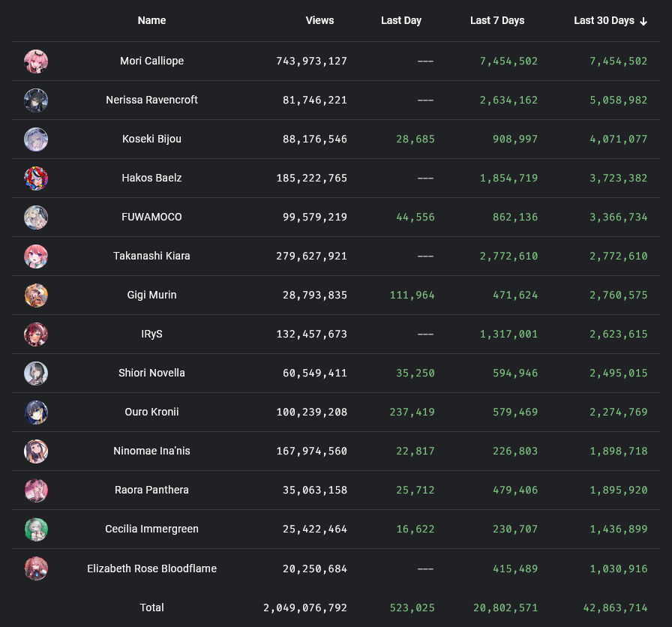Click Hakos Baelz's avatar icon
The width and height of the screenshot is (672, 627).
tap(36, 178)
